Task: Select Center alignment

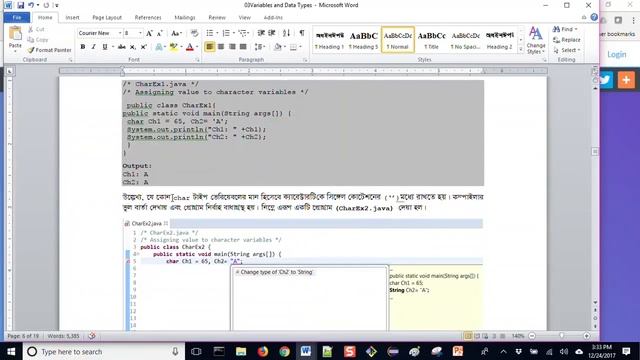Action: [221, 47]
